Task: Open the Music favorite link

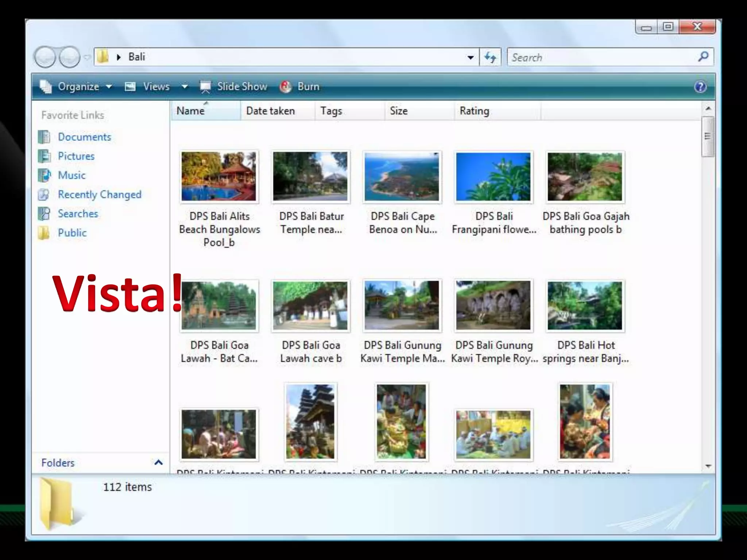Action: coord(71,175)
